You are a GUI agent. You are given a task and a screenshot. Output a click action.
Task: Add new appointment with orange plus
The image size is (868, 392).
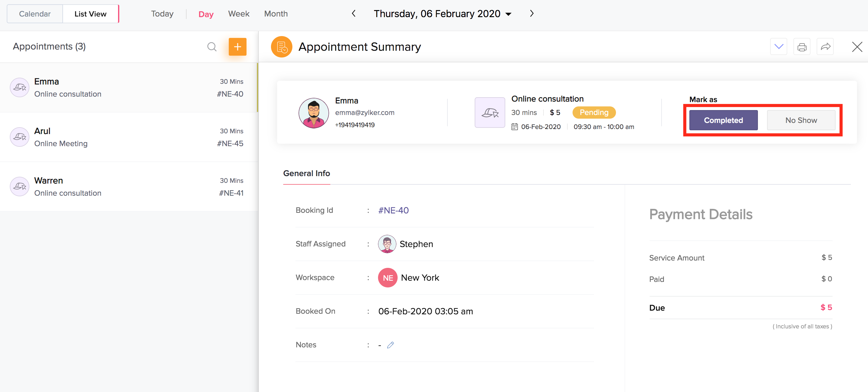coord(237,47)
